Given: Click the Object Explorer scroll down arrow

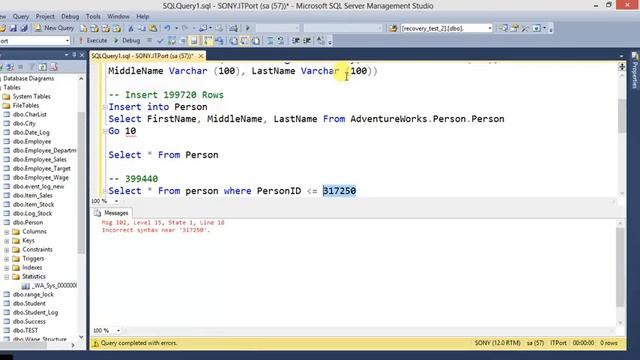Looking at the screenshot, I should click(x=81, y=337).
